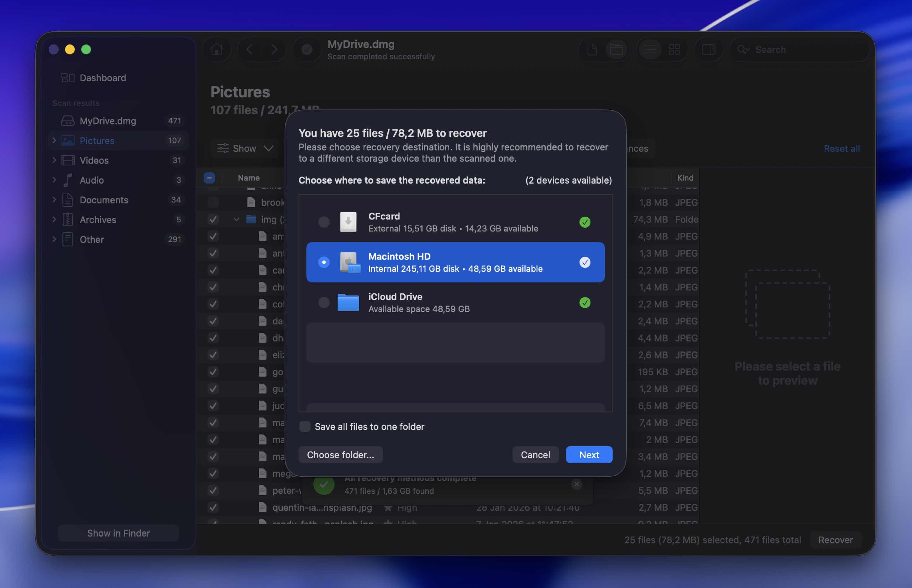Viewport: 912px width, 588px height.
Task: Switch to the file view icon
Action: click(x=592, y=50)
